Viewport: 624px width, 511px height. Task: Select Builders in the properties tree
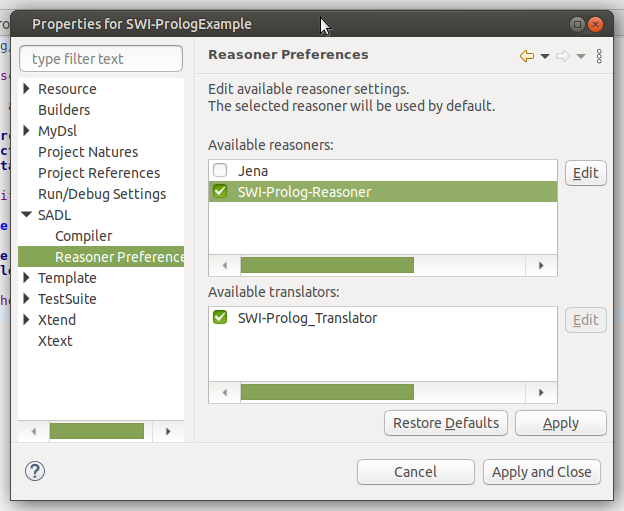tap(64, 110)
